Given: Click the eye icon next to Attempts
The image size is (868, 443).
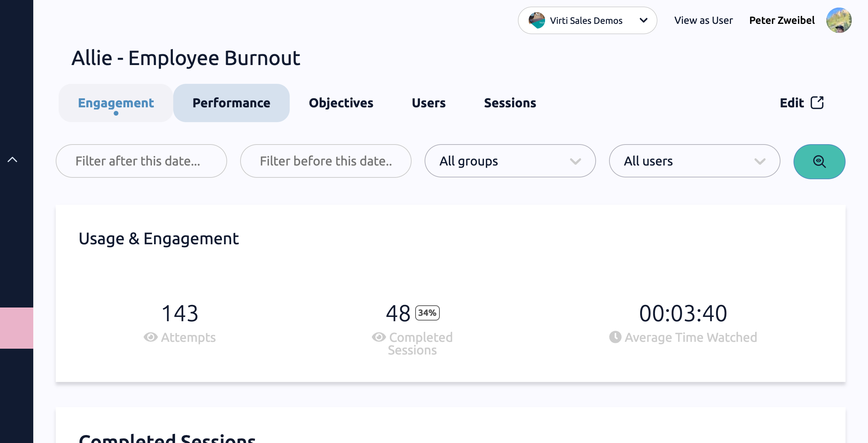Looking at the screenshot, I should click(150, 337).
